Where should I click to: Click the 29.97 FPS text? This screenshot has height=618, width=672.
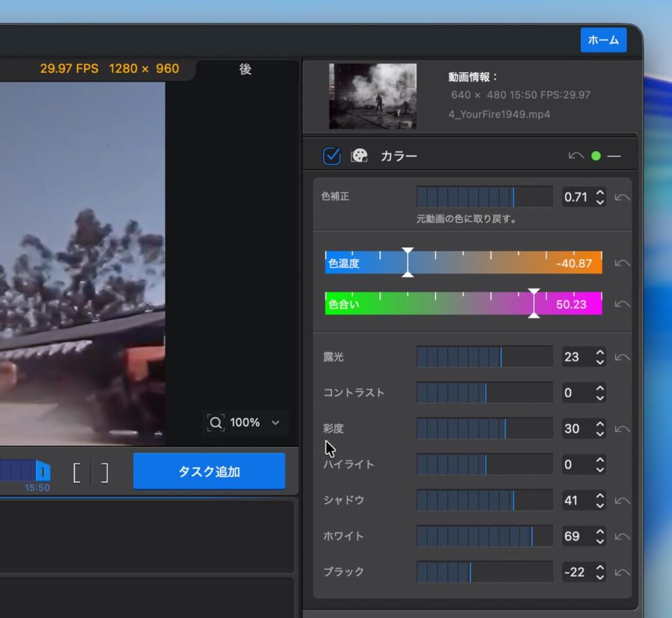coord(69,69)
